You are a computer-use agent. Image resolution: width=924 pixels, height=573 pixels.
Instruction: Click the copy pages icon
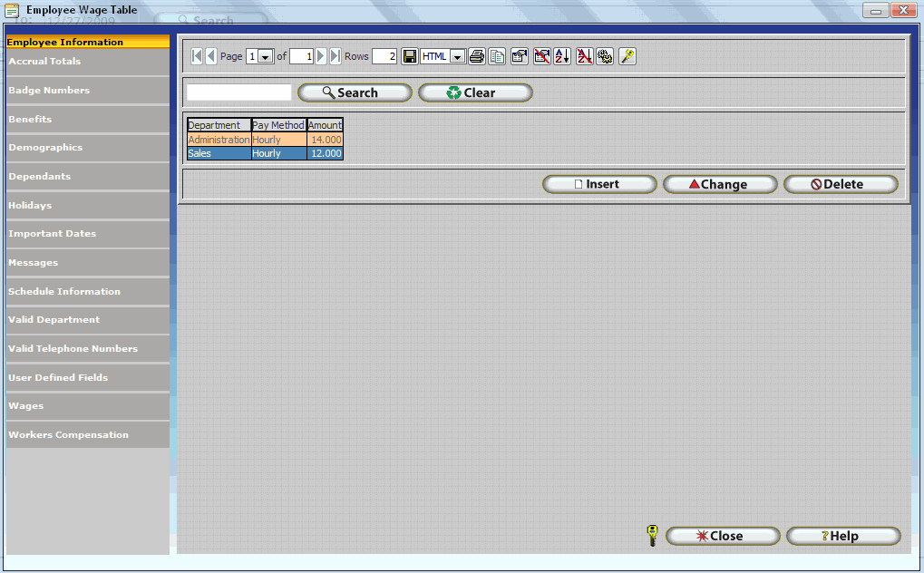click(497, 56)
